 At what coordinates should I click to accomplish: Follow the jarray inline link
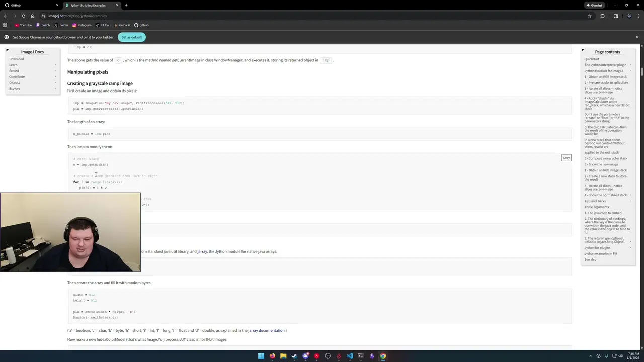point(202,251)
